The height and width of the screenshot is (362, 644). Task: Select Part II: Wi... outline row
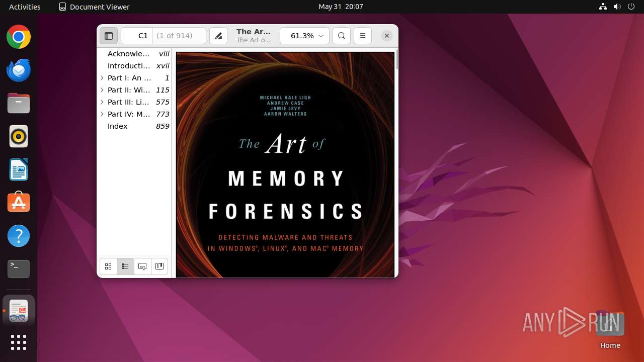[134, 90]
